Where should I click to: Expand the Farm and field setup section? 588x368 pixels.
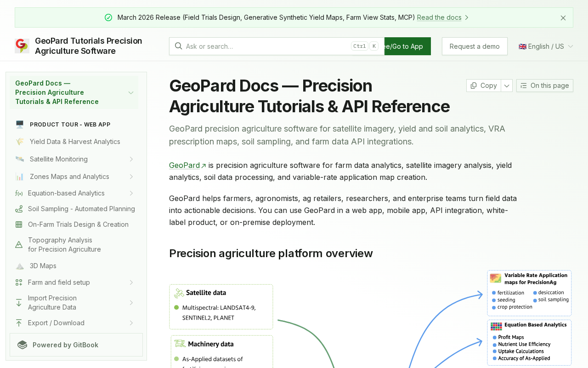[x=131, y=282]
